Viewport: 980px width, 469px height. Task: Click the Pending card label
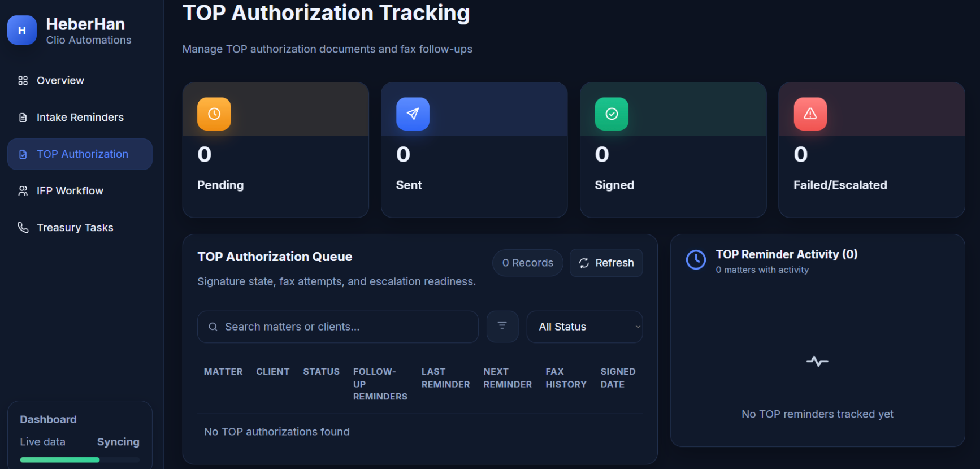click(x=220, y=185)
